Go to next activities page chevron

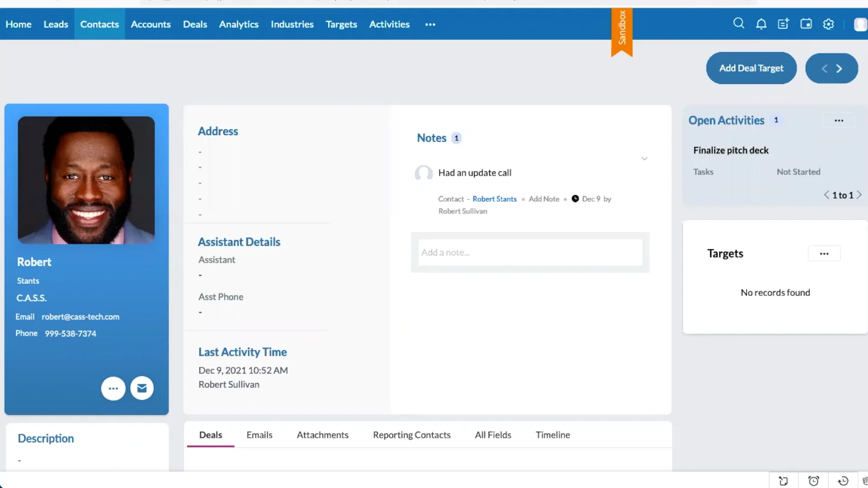(859, 195)
